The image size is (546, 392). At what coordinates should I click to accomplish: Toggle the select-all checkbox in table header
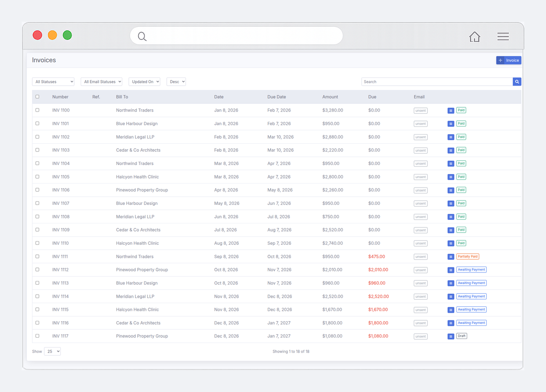coord(38,97)
